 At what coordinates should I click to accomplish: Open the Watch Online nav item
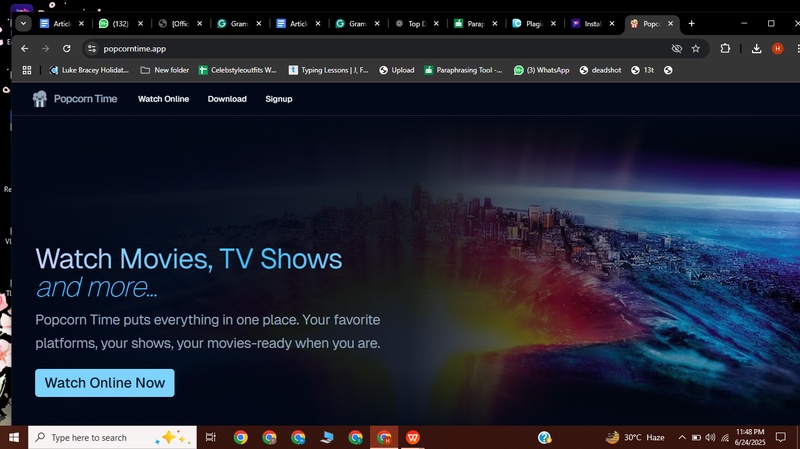coord(163,99)
